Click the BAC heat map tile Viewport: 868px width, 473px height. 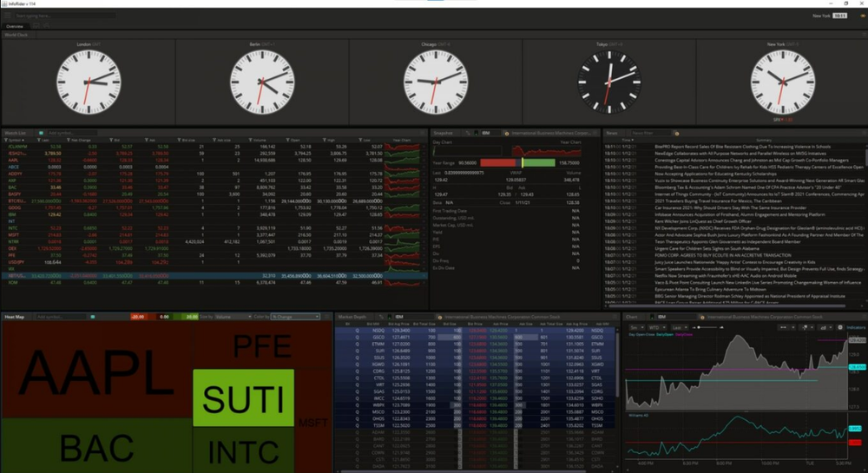click(x=97, y=446)
